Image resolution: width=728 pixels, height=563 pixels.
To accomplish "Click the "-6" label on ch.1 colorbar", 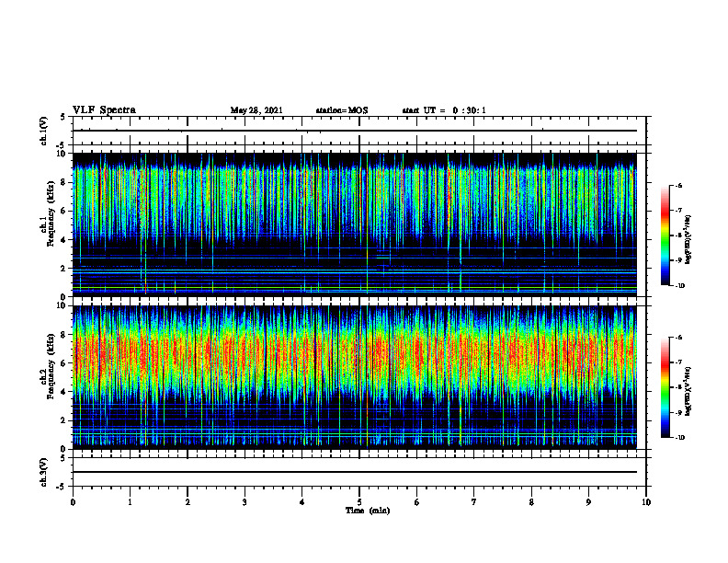I will pyautogui.click(x=678, y=186).
